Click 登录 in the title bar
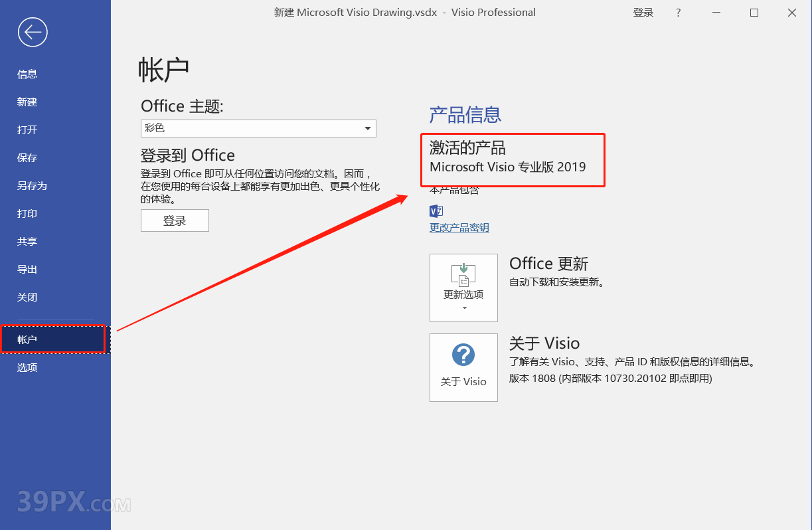Viewport: 812px width, 530px height. tap(643, 13)
